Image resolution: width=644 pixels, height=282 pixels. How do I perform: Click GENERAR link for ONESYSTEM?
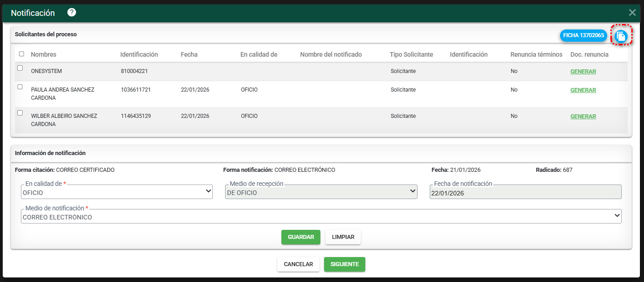click(583, 72)
